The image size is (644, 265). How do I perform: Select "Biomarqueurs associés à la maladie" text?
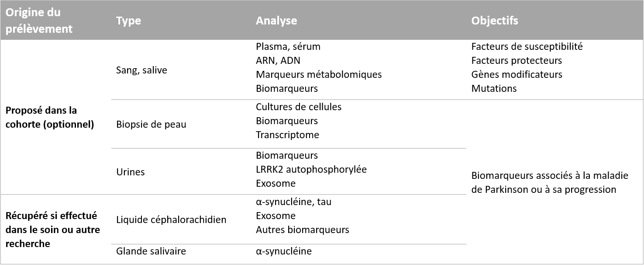(x=550, y=175)
